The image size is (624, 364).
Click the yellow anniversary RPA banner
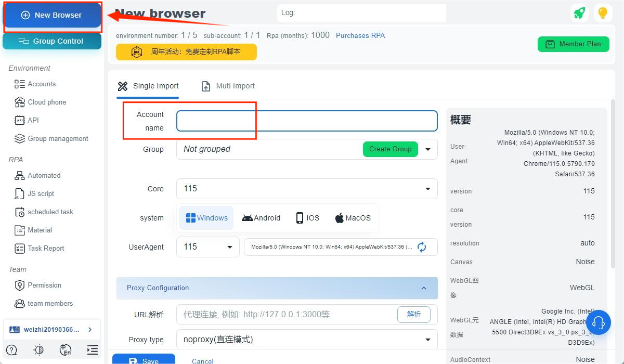tap(186, 52)
